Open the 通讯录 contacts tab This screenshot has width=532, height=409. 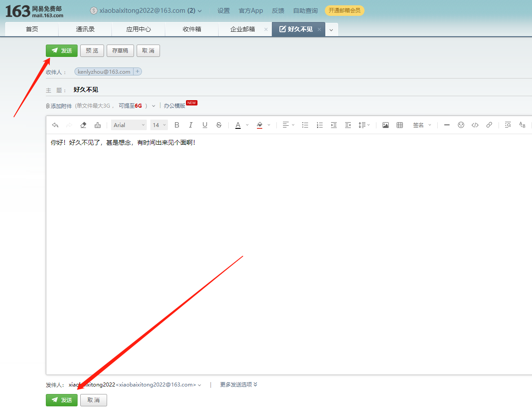pos(85,30)
